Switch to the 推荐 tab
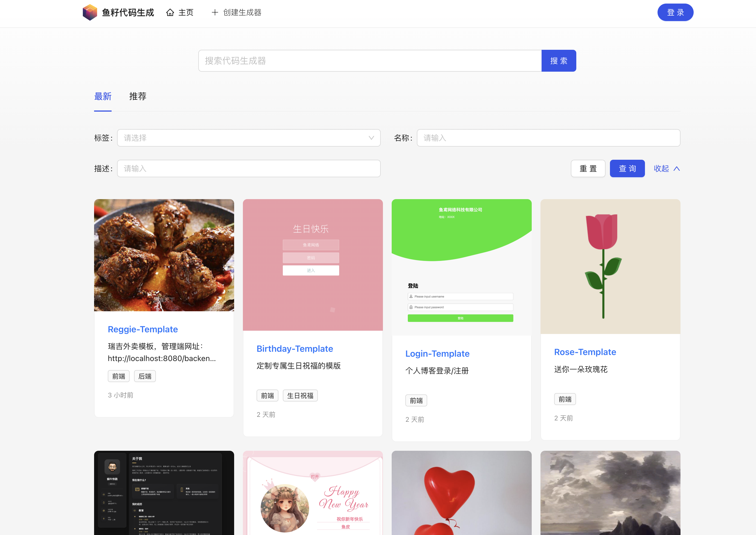 coord(138,97)
